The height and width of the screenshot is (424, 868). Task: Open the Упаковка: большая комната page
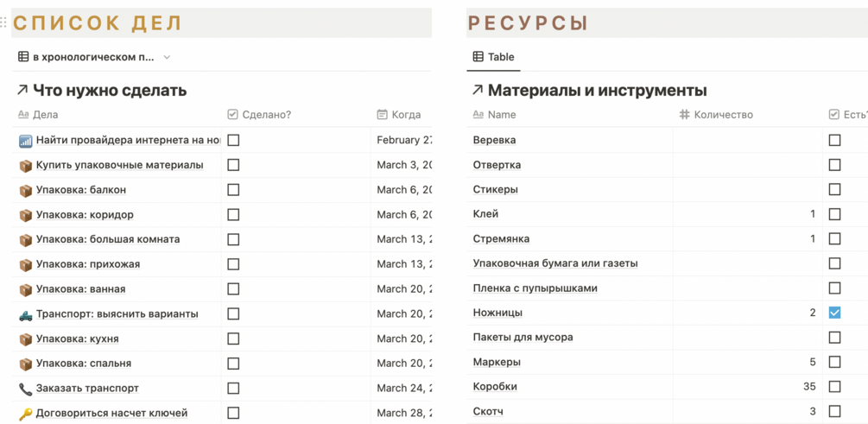(108, 239)
